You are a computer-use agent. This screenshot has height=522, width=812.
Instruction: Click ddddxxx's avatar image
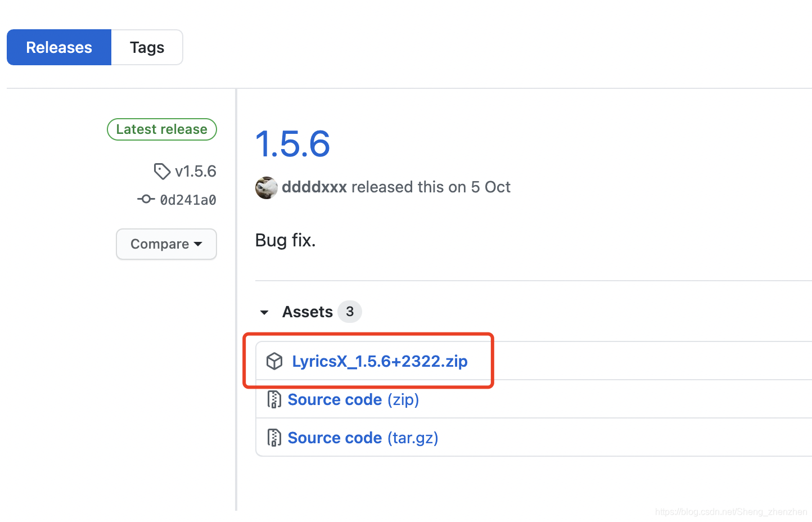coord(267,187)
